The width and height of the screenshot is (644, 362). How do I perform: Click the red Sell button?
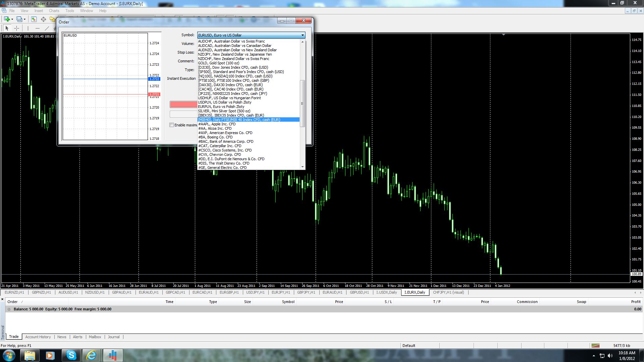click(x=183, y=105)
